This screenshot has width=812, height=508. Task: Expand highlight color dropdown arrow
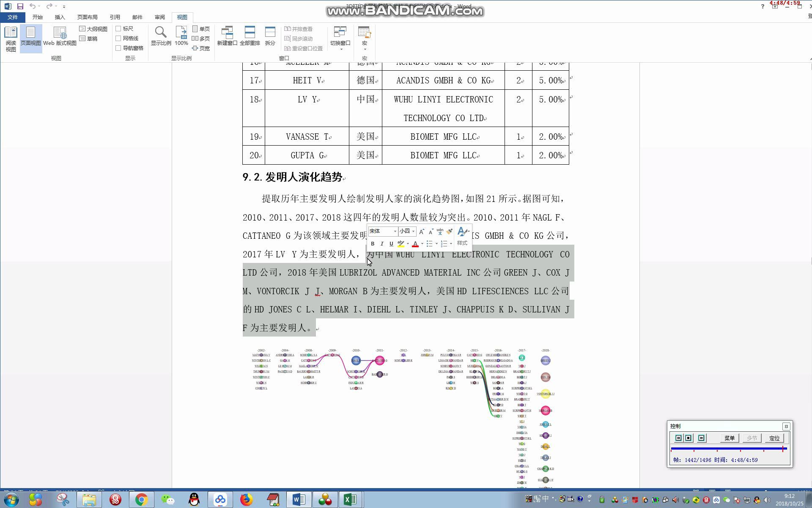click(408, 244)
